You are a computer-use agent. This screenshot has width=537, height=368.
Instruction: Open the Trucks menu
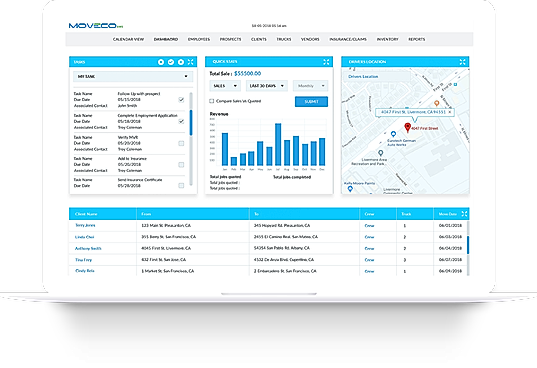[x=284, y=39]
